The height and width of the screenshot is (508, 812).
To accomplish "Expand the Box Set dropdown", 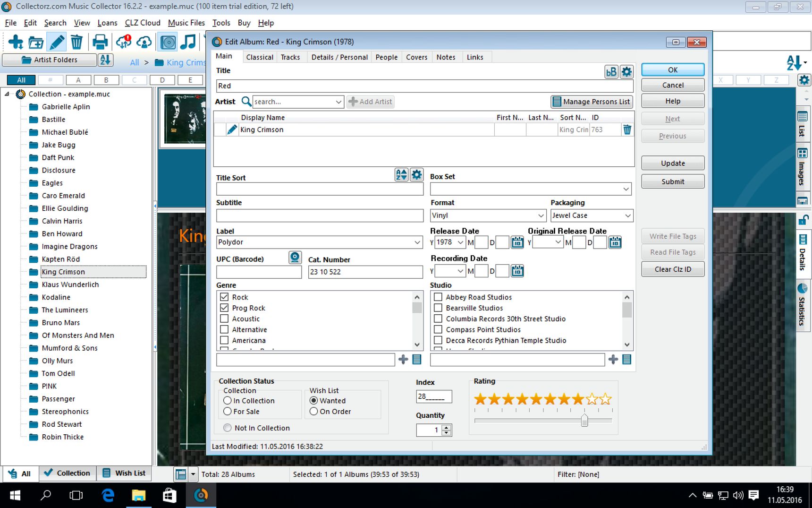I will 626,189.
